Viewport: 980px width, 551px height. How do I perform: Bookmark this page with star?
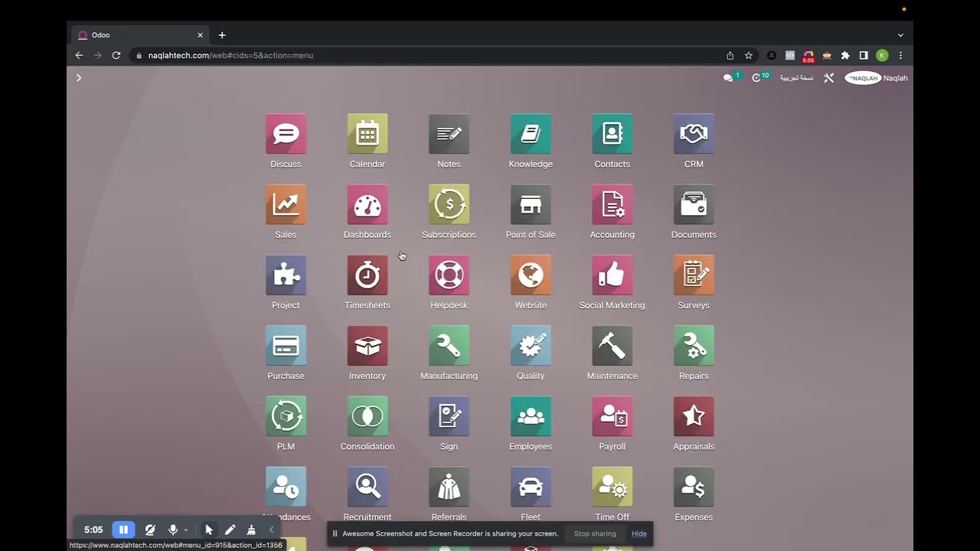749,55
